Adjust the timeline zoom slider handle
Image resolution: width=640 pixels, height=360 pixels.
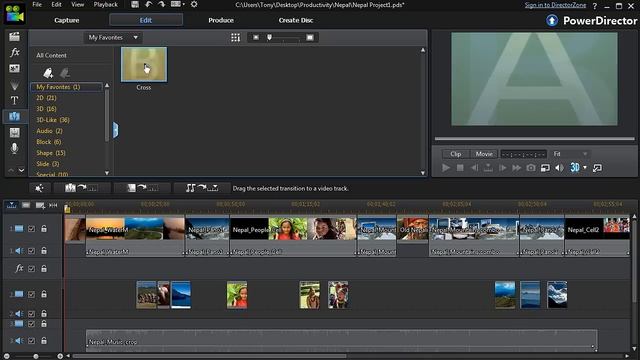[x=36, y=356]
